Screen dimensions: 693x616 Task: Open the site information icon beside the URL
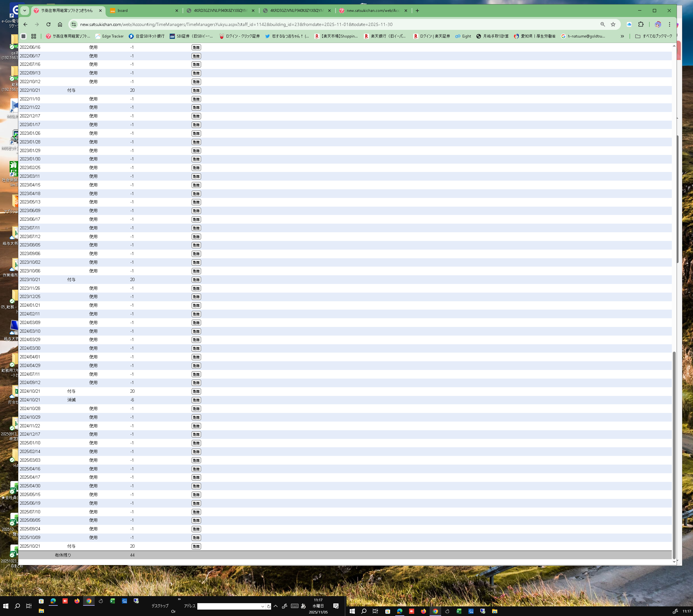point(74,24)
